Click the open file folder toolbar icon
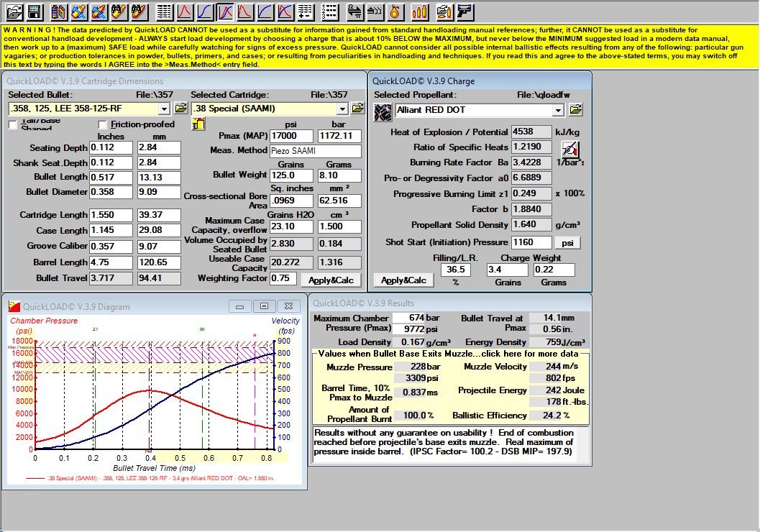 tap(14, 12)
